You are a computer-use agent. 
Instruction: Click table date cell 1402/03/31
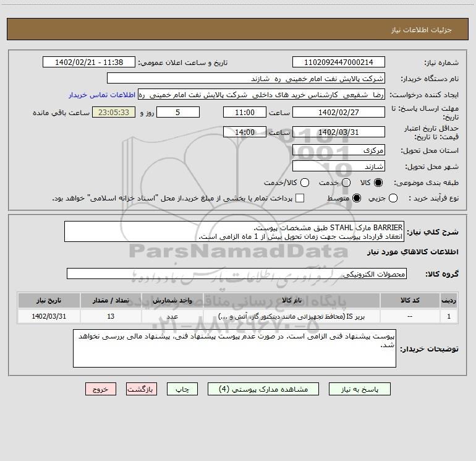pos(49,316)
